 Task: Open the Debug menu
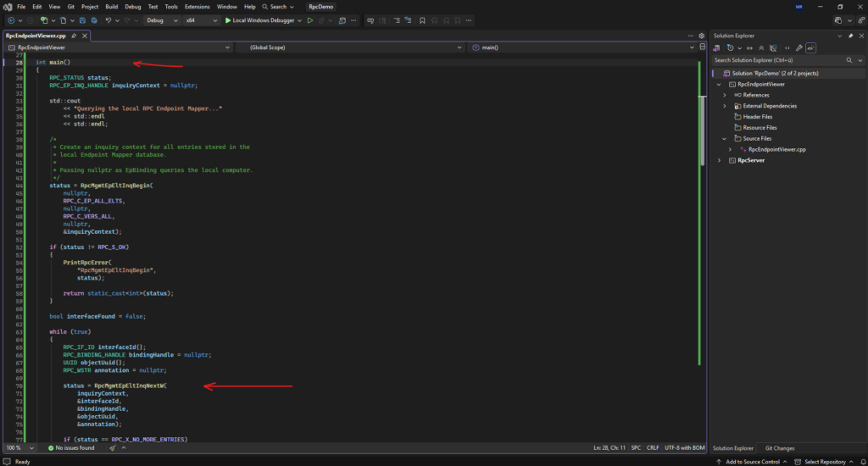(133, 7)
